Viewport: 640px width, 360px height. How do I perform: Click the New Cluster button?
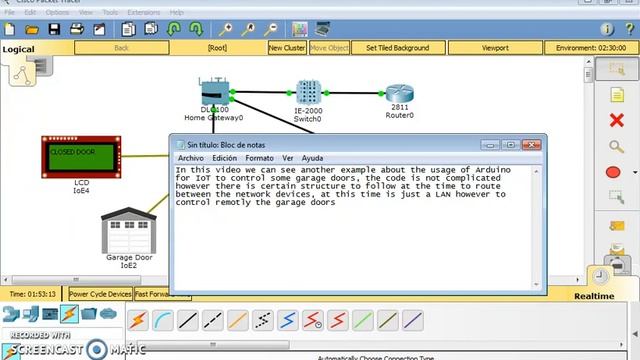tap(287, 48)
